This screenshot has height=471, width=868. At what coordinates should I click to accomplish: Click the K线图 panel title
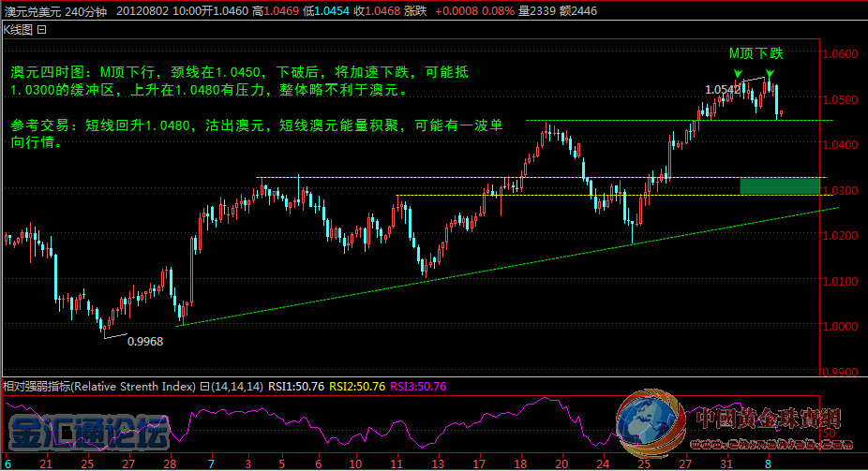17,29
